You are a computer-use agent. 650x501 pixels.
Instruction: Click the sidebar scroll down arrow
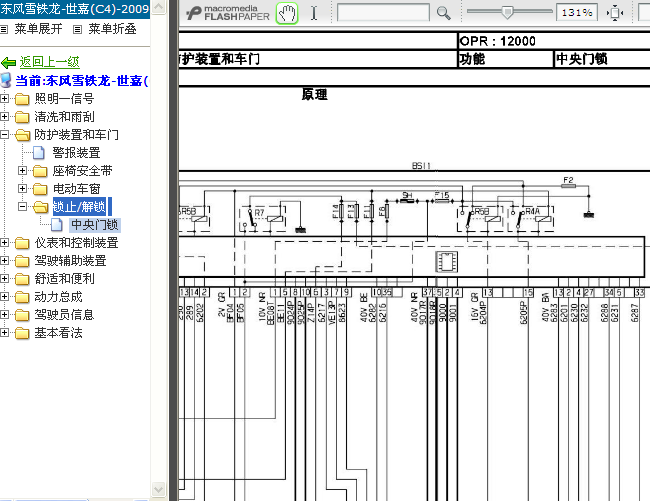pos(158,489)
